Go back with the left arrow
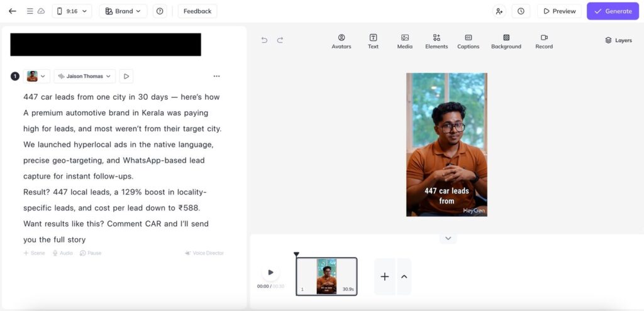Image resolution: width=644 pixels, height=311 pixels. pyautogui.click(x=13, y=11)
